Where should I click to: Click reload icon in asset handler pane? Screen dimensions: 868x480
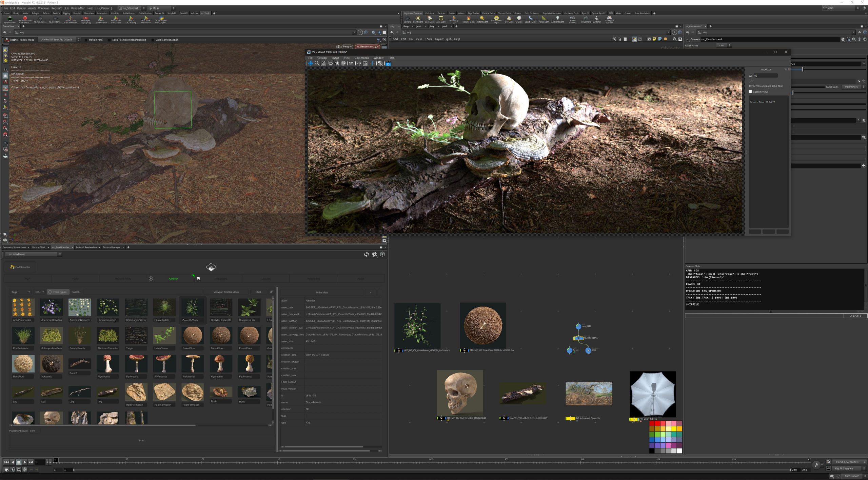(x=366, y=254)
